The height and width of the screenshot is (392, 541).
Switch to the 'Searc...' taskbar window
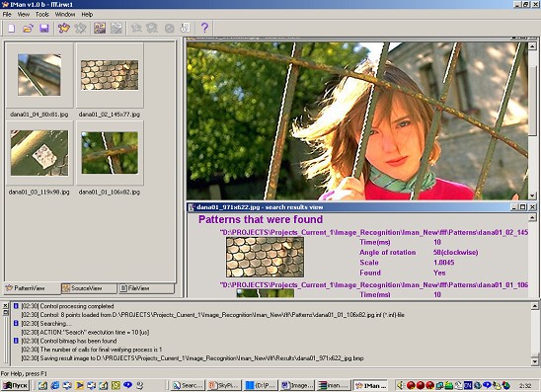coord(189,385)
